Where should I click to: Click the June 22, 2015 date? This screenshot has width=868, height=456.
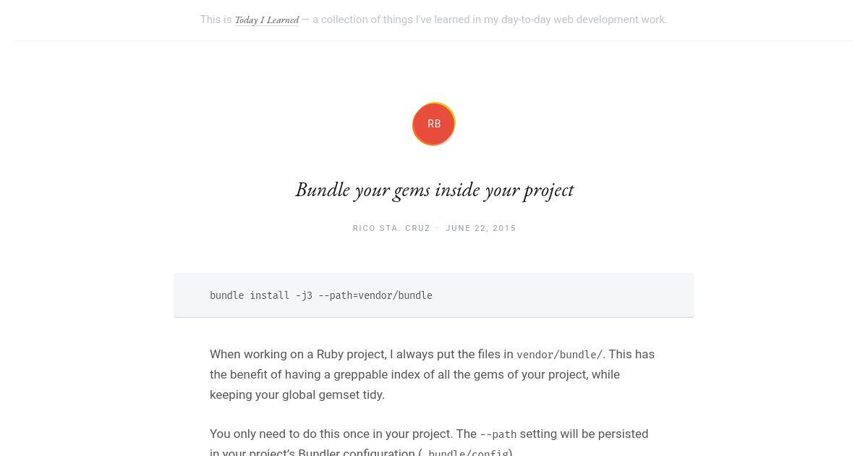(481, 228)
